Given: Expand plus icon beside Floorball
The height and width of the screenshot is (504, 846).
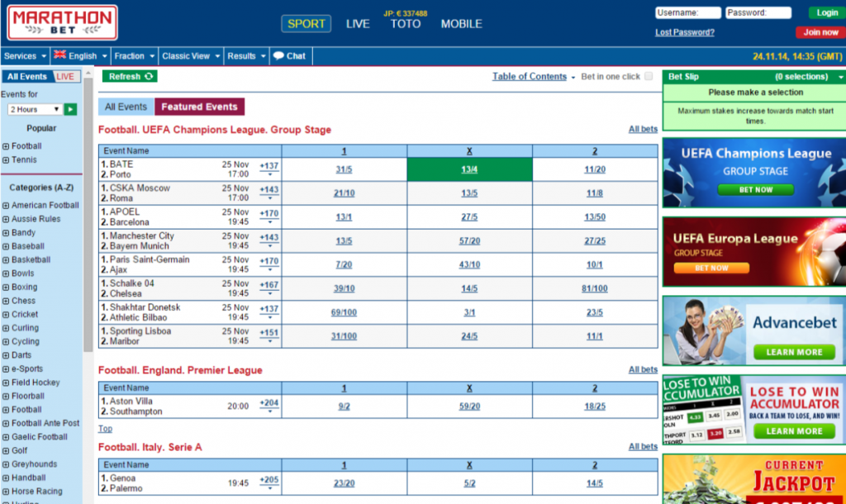Looking at the screenshot, I should [6, 396].
